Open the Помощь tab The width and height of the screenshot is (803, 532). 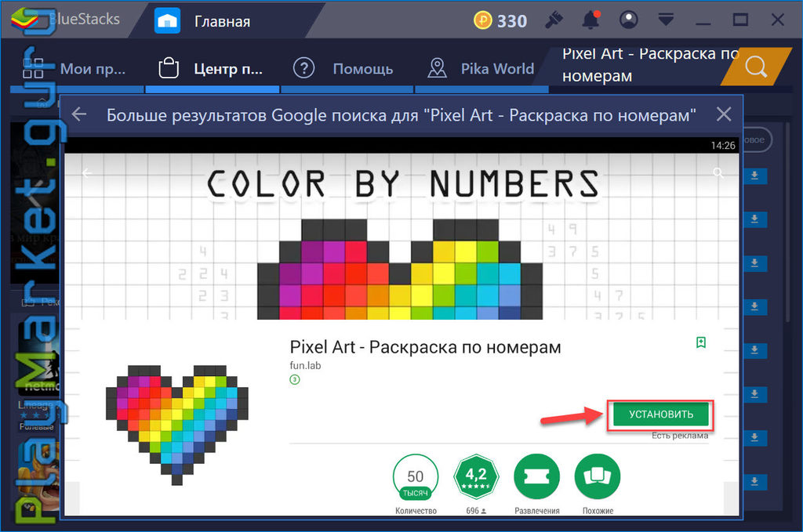pyautogui.click(x=347, y=68)
